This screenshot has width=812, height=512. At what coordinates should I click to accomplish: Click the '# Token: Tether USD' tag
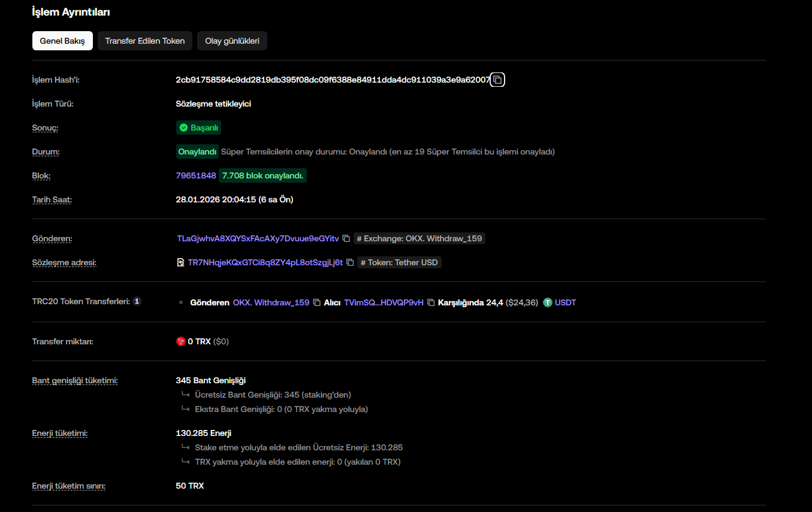(x=399, y=262)
